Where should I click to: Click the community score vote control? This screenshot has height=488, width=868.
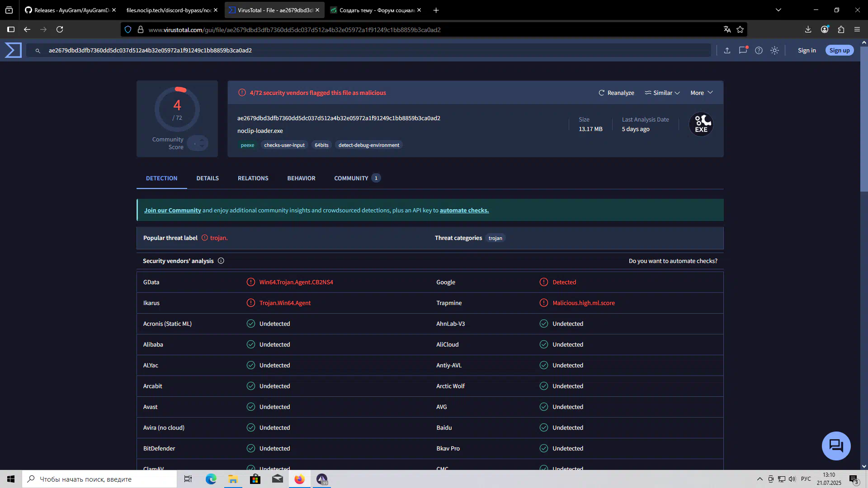coord(198,144)
